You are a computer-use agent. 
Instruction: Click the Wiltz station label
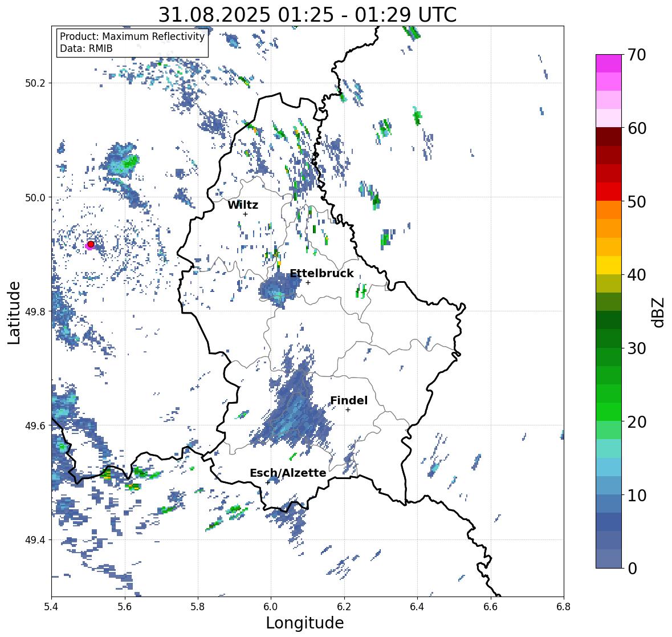[243, 205]
